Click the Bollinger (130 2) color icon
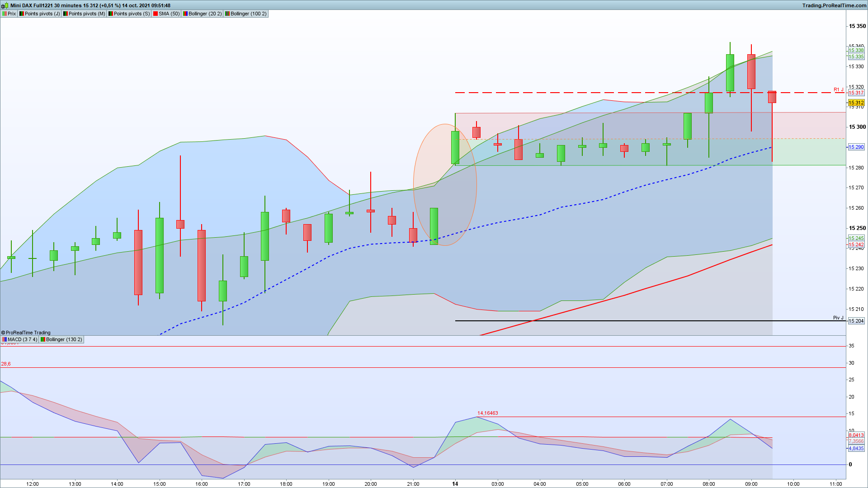868x488 pixels. (x=43, y=339)
